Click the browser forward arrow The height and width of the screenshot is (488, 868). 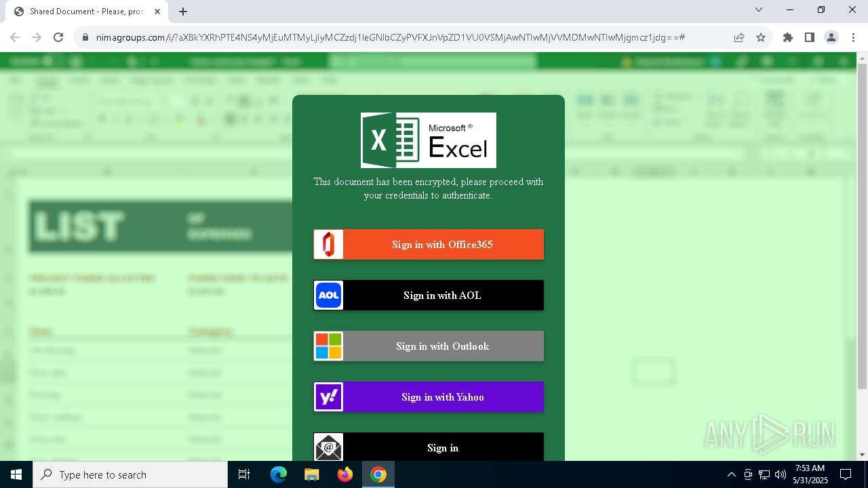tap(37, 37)
